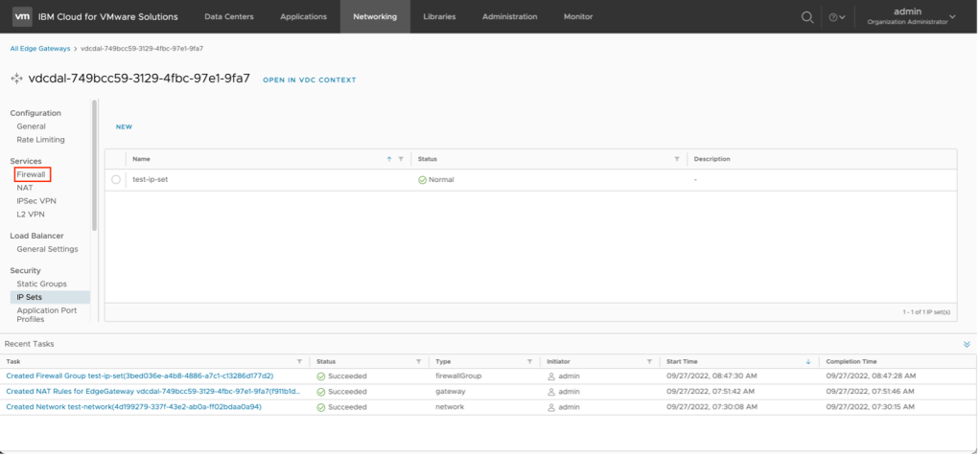Sort ascending by Name column arrow
The width and height of the screenshot is (980, 455).
(x=388, y=159)
